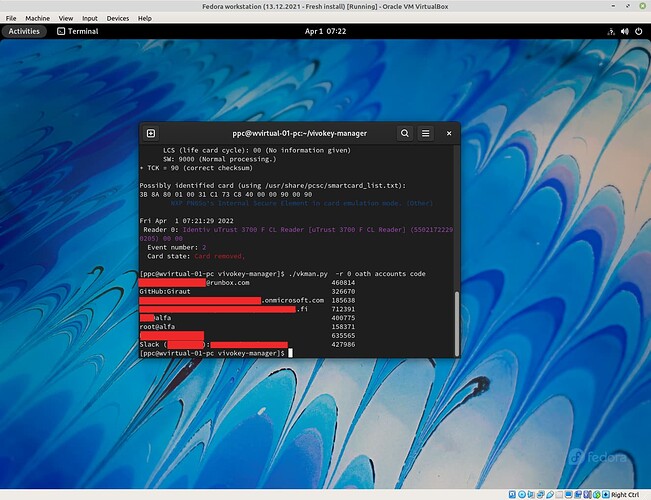Click the 'SW: 9000 (Normal processing.)' line
This screenshot has height=500, width=651.
coord(220,159)
